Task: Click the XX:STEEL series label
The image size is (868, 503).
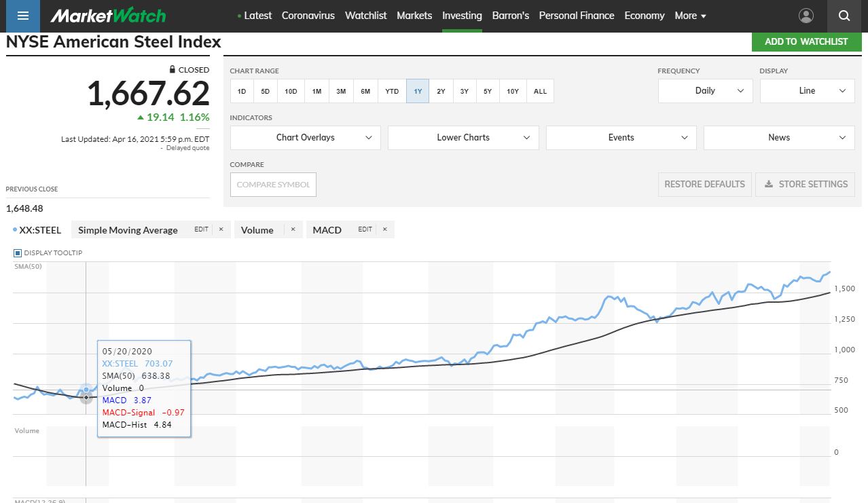Action: (x=40, y=230)
